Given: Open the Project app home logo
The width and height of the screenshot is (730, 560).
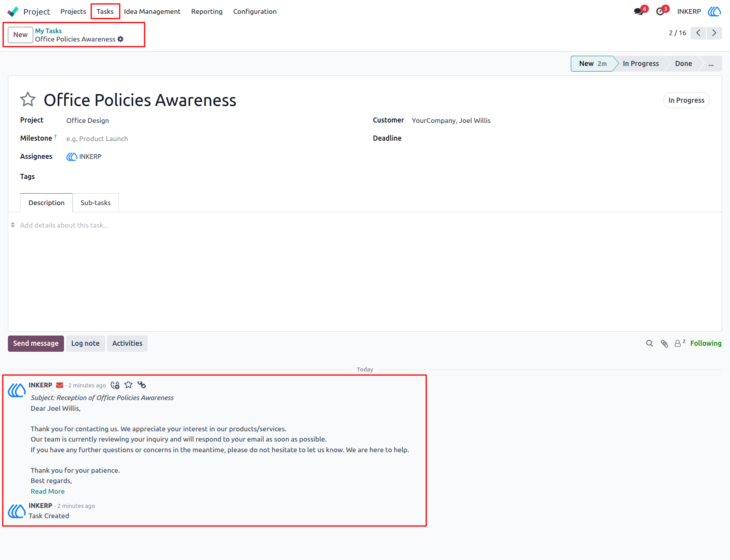Looking at the screenshot, I should pos(13,11).
